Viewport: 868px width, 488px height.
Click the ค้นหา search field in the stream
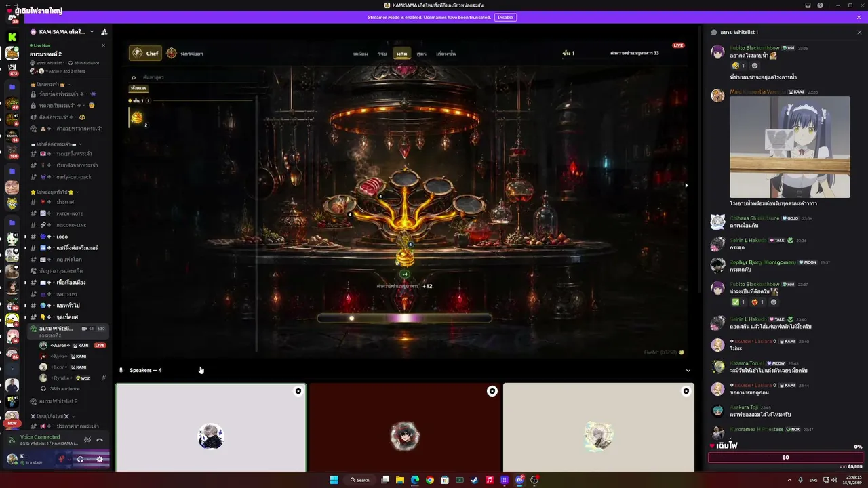click(x=193, y=77)
